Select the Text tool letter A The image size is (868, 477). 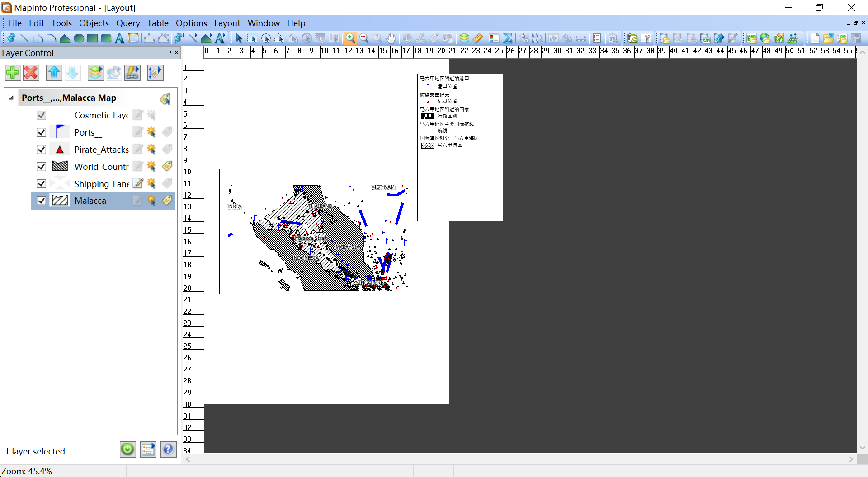119,38
